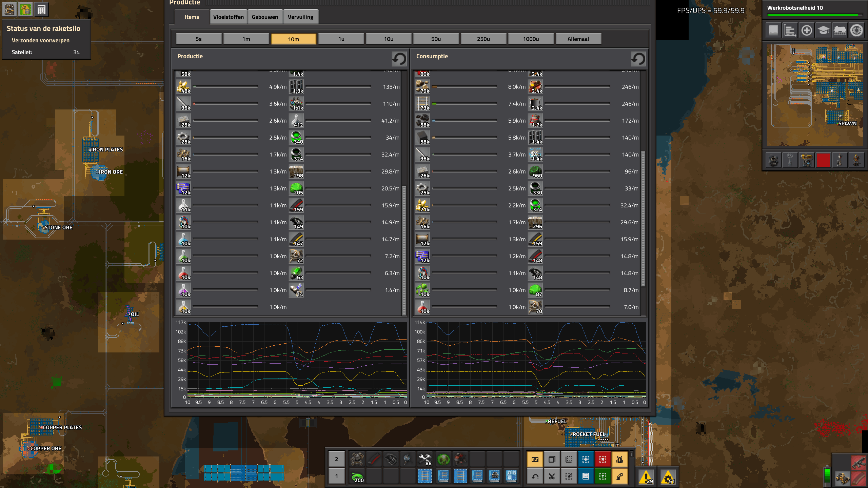Open the shortcut bar three-dots menu
The image size is (868, 488).
click(632, 454)
